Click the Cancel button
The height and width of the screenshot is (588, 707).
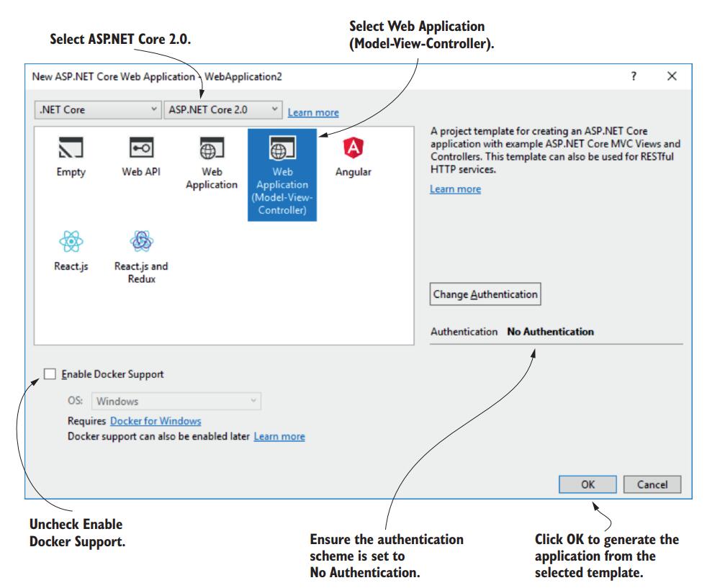coord(652,484)
